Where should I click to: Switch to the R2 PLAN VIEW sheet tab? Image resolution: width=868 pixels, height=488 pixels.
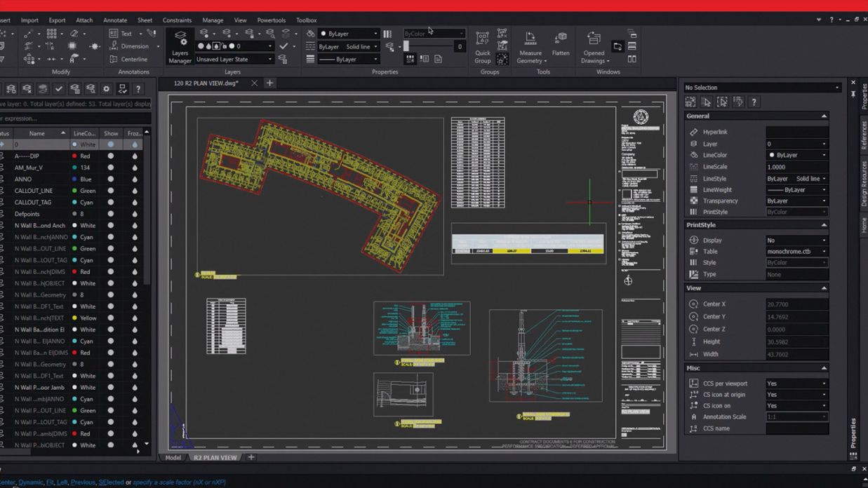coord(215,458)
